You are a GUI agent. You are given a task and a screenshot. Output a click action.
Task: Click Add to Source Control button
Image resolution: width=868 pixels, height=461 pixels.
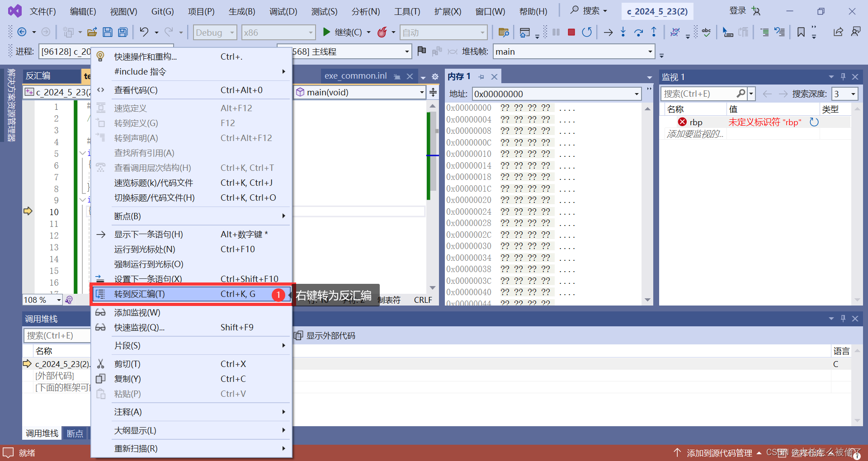717,453
